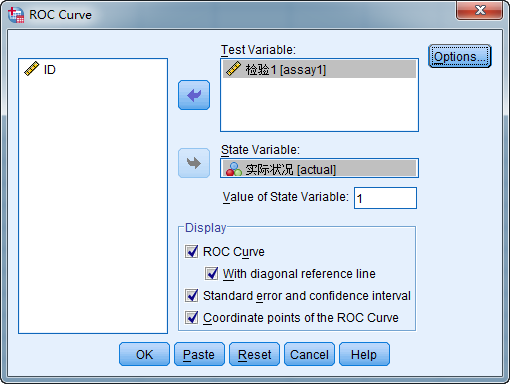Cancel the ROC Curve dialog
510x384 pixels.
click(309, 354)
